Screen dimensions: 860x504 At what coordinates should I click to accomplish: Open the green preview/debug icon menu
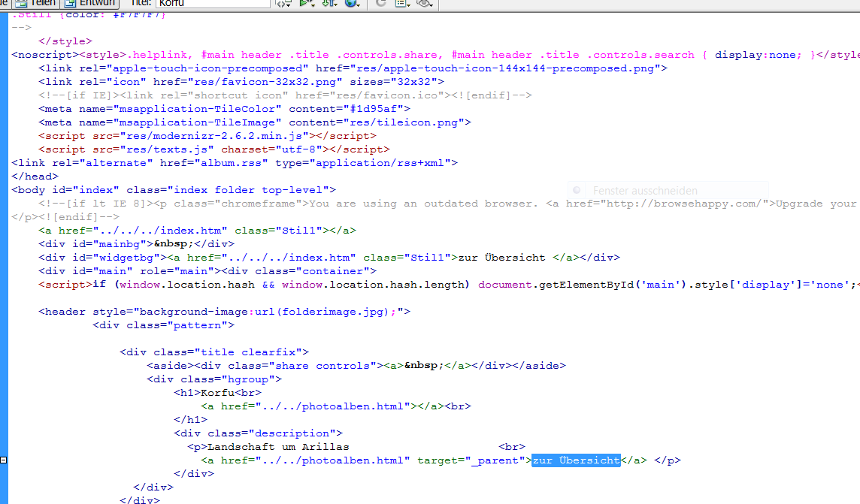click(307, 3)
